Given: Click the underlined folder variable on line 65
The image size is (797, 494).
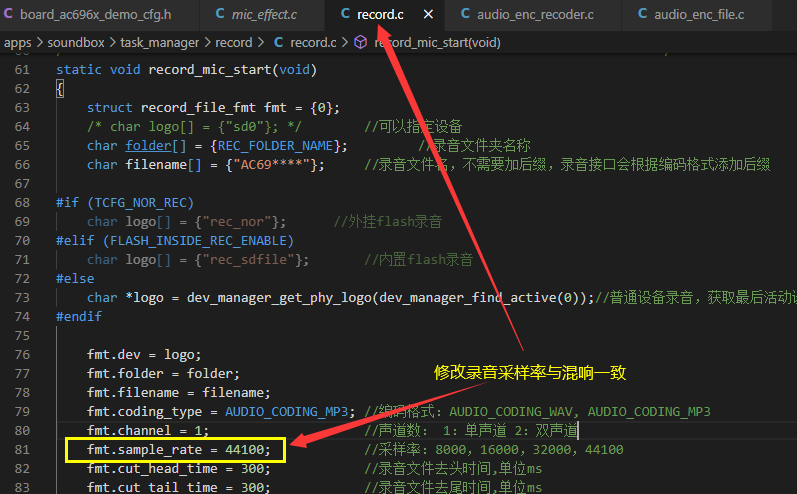Looking at the screenshot, I should pos(148,146).
